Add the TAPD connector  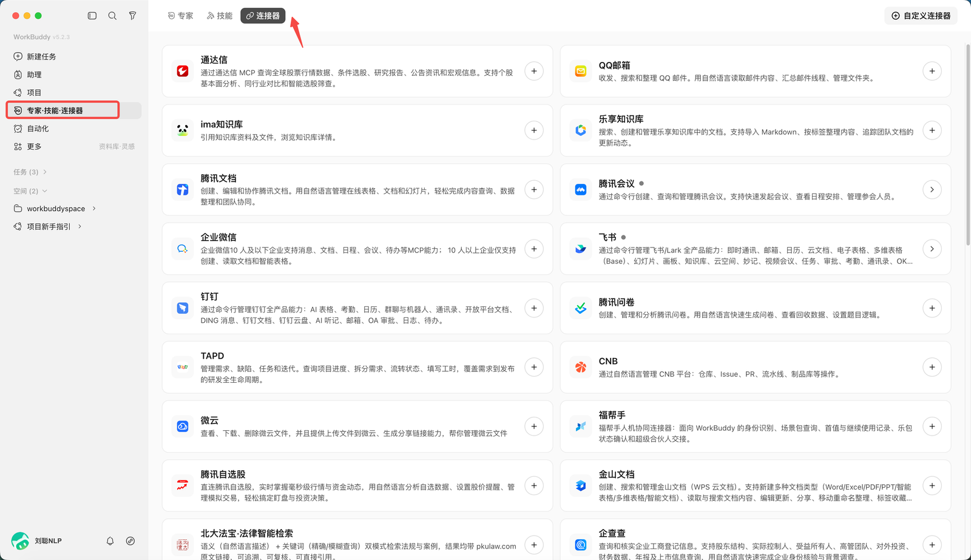click(x=534, y=367)
